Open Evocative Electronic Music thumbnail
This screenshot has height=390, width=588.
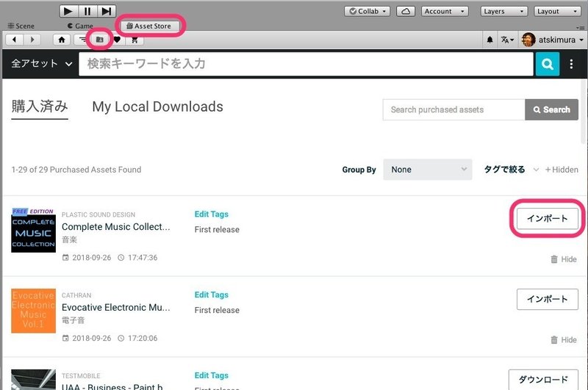click(33, 311)
